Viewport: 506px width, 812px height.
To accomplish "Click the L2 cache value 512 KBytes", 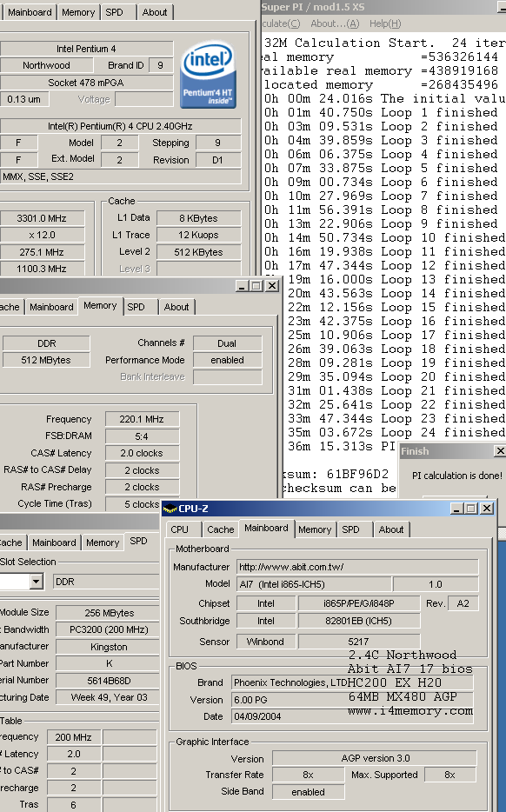I will coord(199,252).
